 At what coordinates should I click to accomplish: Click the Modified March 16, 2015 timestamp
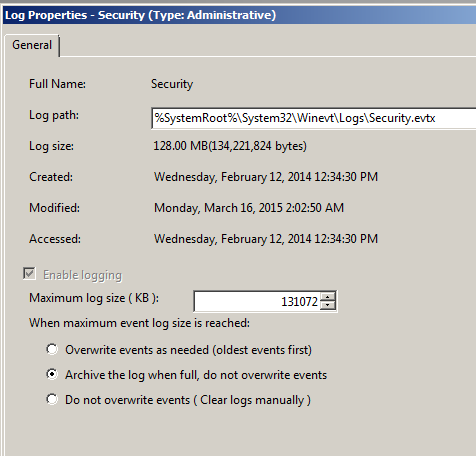(x=249, y=208)
